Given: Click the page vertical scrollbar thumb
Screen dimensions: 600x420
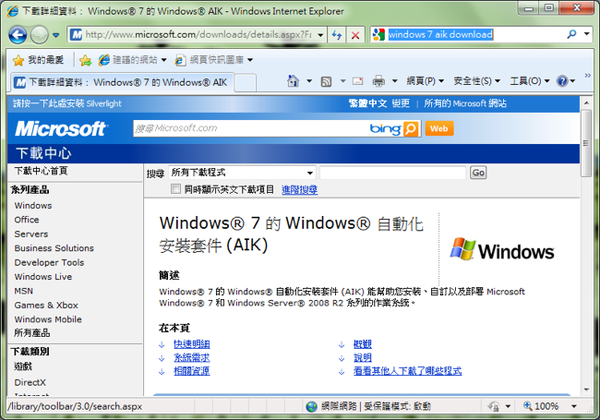Looking at the screenshot, I should 586,143.
